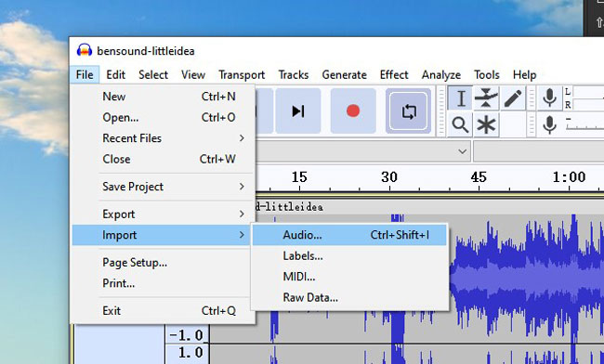Click Audio... in the Import submenu

(349, 235)
